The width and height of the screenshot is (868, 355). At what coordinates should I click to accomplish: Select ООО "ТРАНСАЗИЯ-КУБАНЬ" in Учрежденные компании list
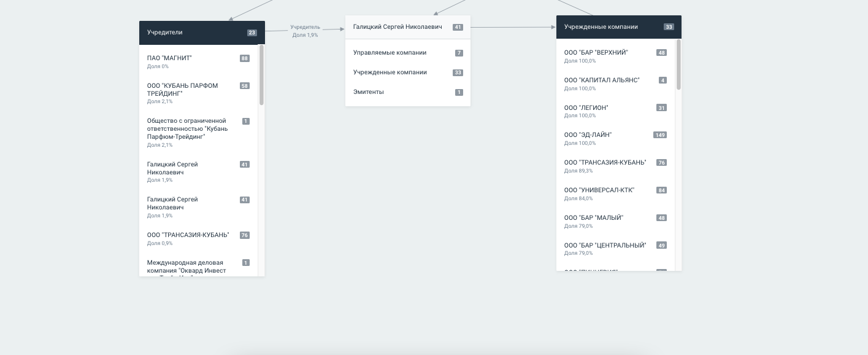[605, 163]
